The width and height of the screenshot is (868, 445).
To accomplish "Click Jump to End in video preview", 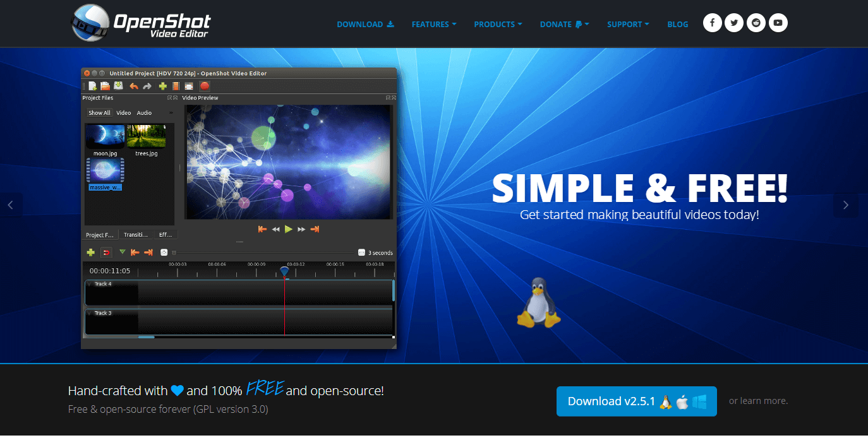I will coord(315,229).
